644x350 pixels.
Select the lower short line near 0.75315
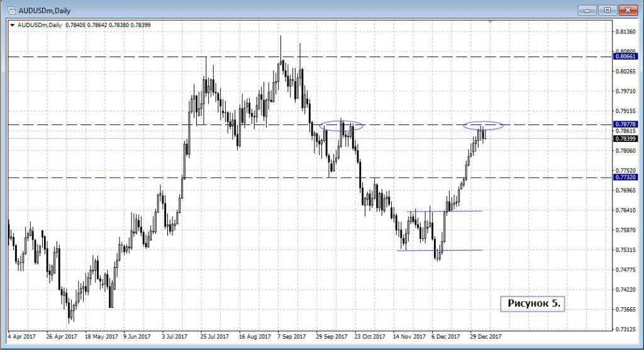click(440, 250)
